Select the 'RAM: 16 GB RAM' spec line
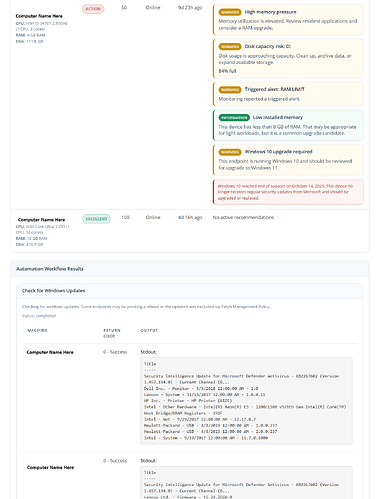This screenshot has height=499, width=386. tap(31, 238)
